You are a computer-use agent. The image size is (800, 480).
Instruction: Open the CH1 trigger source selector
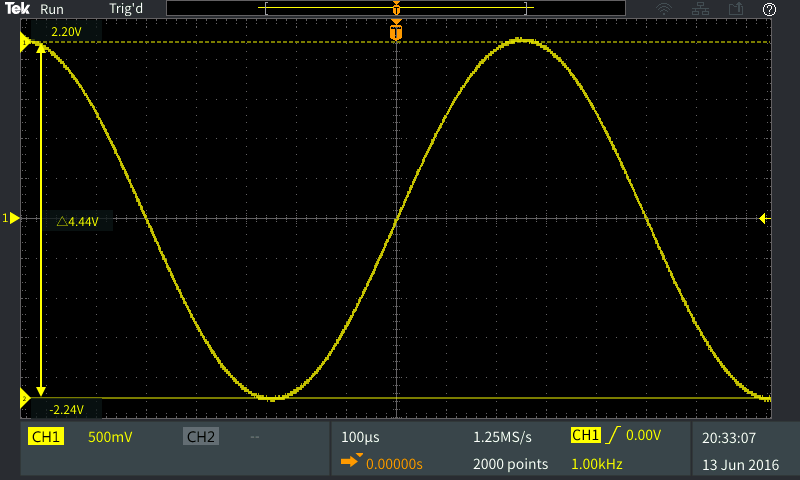point(584,436)
